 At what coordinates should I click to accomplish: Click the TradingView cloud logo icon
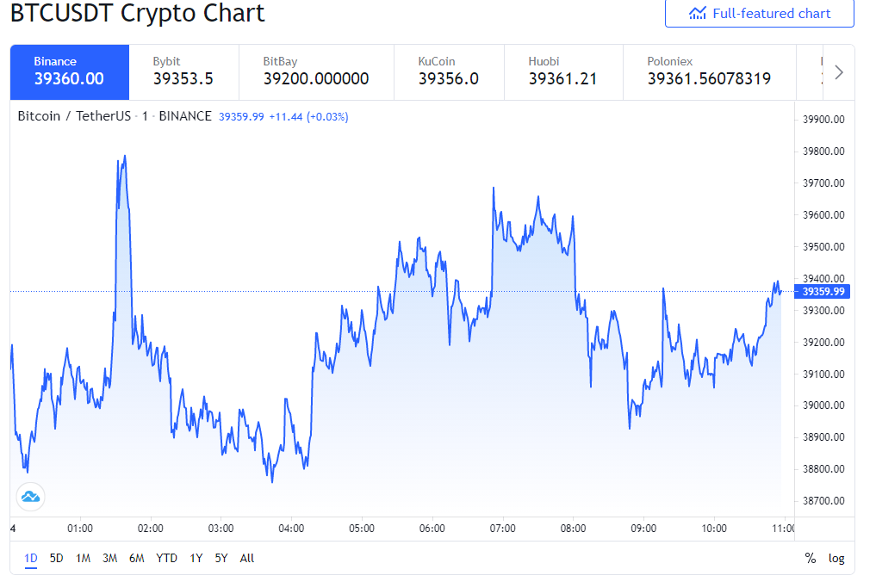point(30,497)
